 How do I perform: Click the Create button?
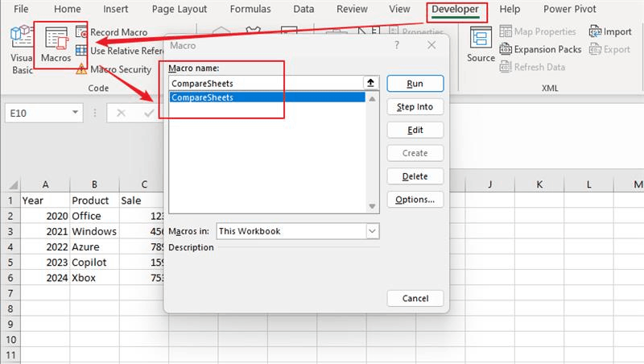click(x=415, y=153)
